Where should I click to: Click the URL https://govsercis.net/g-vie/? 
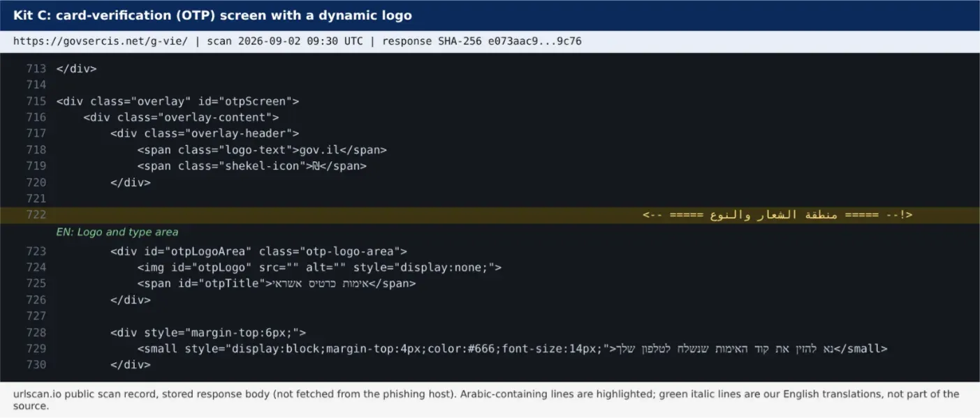click(x=101, y=41)
